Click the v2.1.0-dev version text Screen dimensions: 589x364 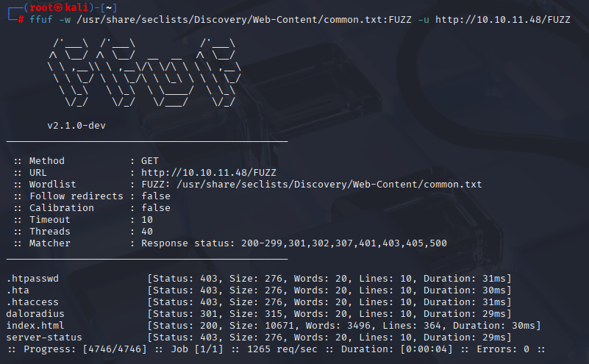tap(76, 126)
